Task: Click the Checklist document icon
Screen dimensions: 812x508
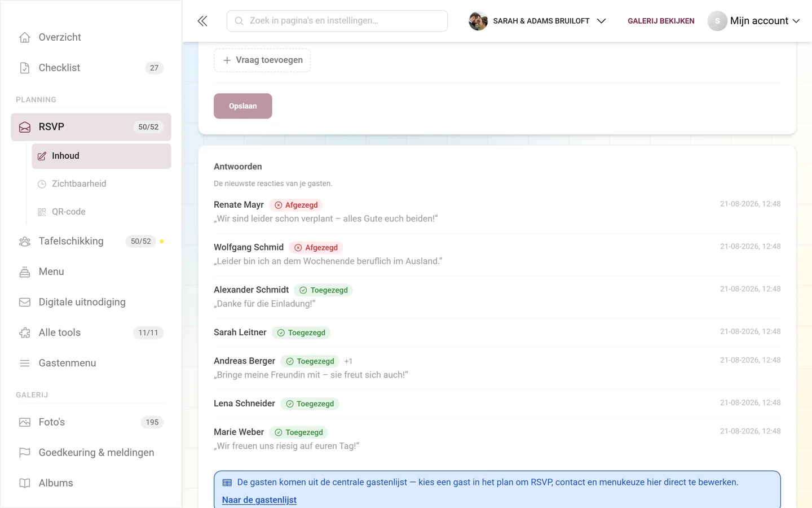Action: (x=25, y=68)
